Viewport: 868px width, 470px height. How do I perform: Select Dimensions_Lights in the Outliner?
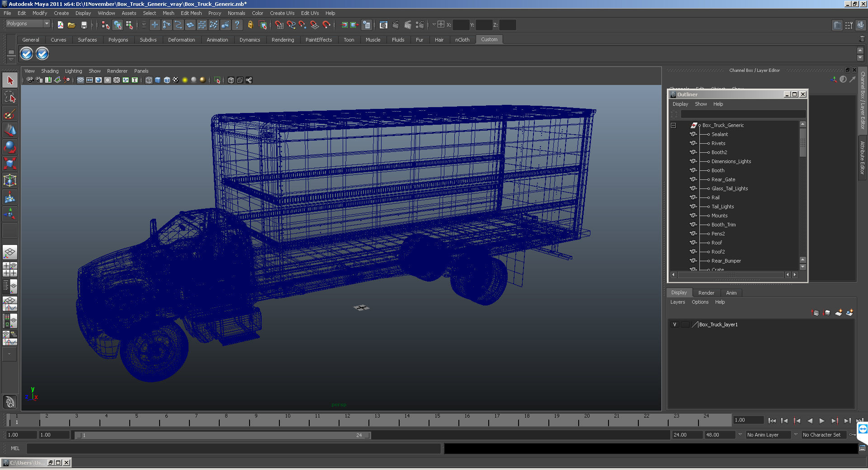(731, 161)
